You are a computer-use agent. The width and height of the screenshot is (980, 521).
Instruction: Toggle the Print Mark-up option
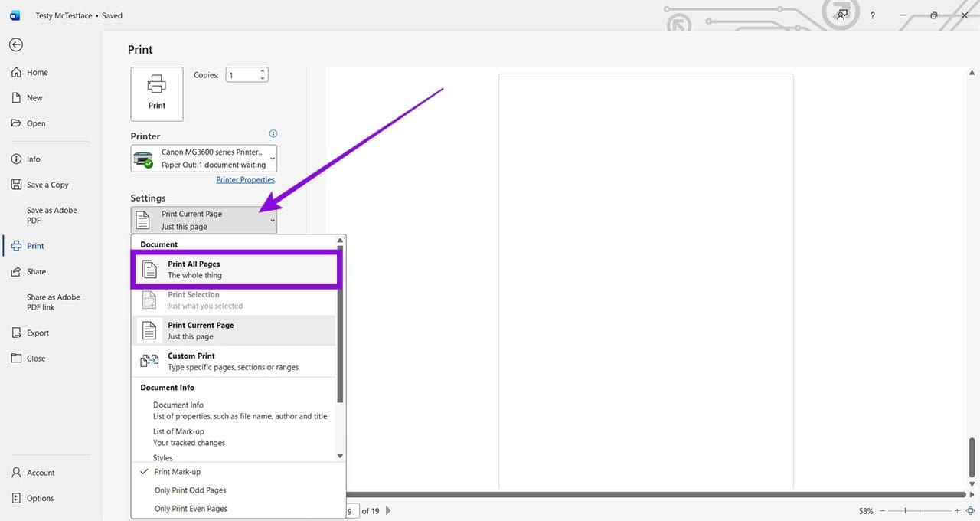pos(178,472)
